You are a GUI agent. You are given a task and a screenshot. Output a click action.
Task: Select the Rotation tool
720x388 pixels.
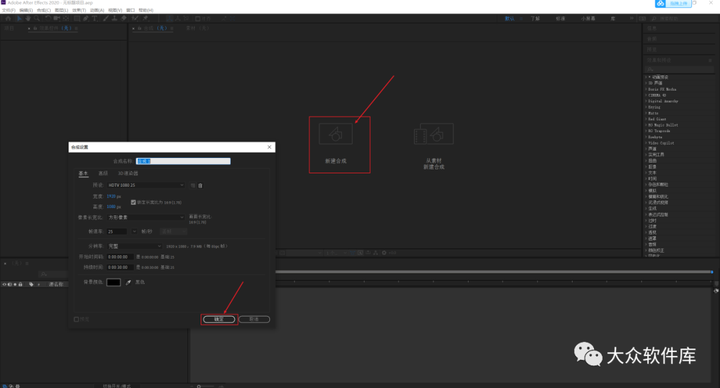pyautogui.click(x=48, y=18)
